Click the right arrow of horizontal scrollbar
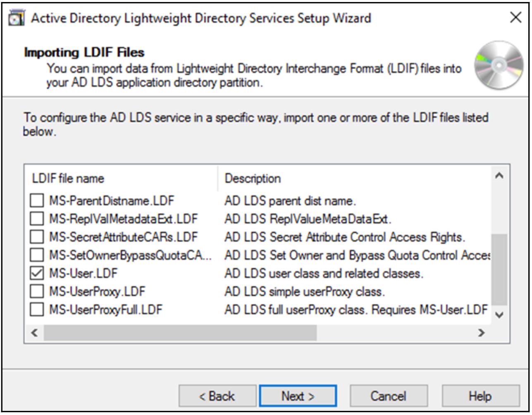The image size is (532, 415). [481, 333]
